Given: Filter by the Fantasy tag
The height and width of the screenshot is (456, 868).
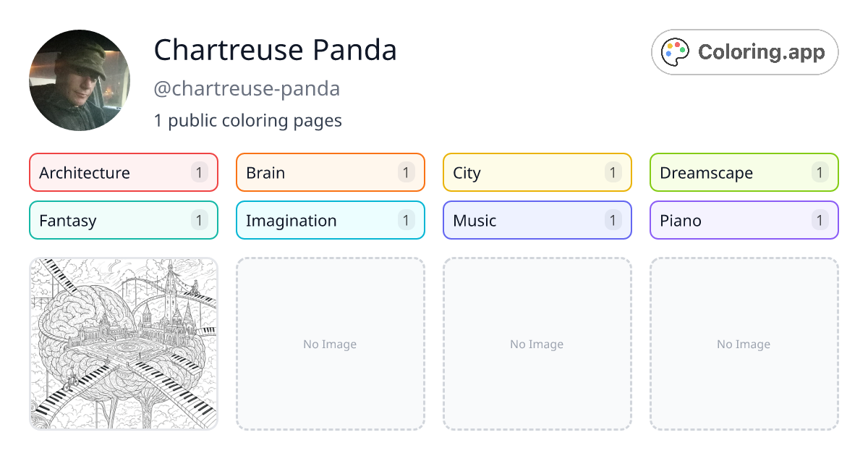Looking at the screenshot, I should click(x=123, y=220).
